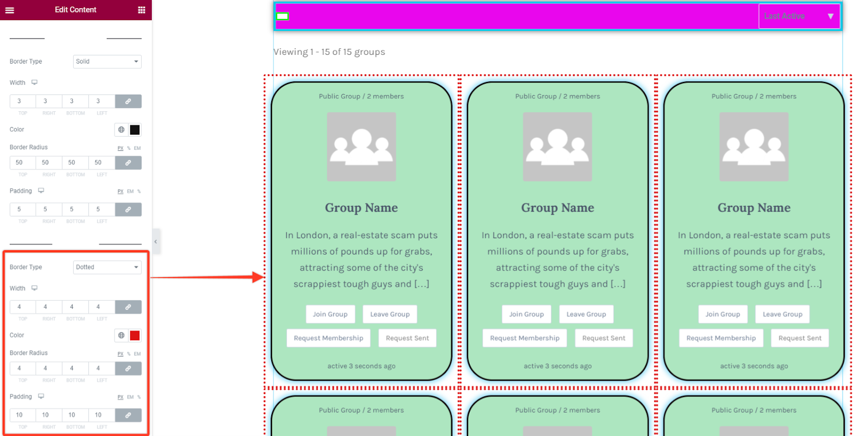Open Group Name title in the leftmost card

[361, 208]
